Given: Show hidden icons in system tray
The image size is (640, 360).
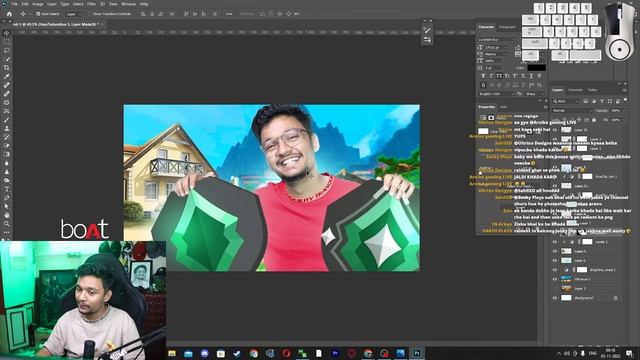Looking at the screenshot, I should tap(559, 353).
